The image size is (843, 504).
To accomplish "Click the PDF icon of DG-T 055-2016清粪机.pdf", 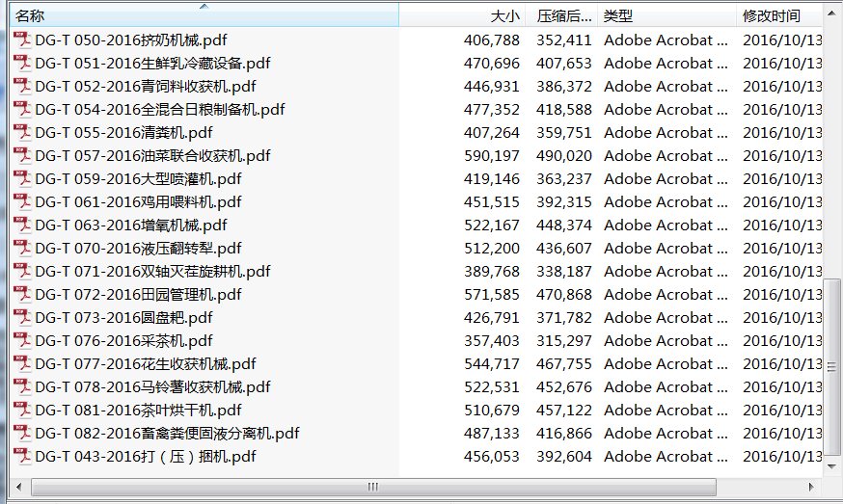I will (x=22, y=132).
